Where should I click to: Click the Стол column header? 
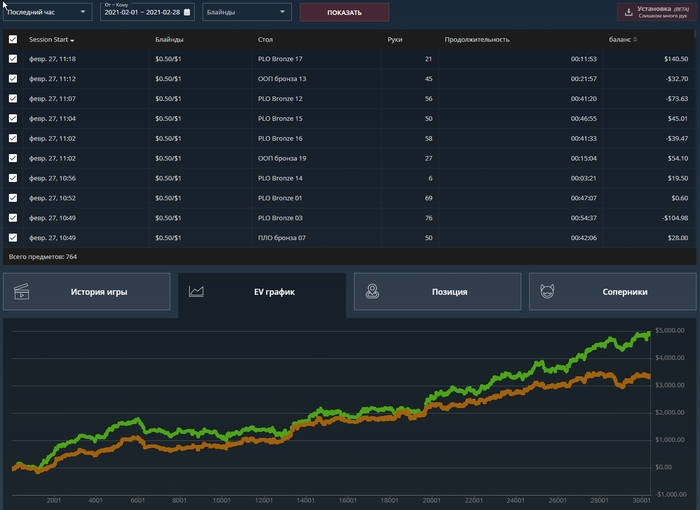265,39
